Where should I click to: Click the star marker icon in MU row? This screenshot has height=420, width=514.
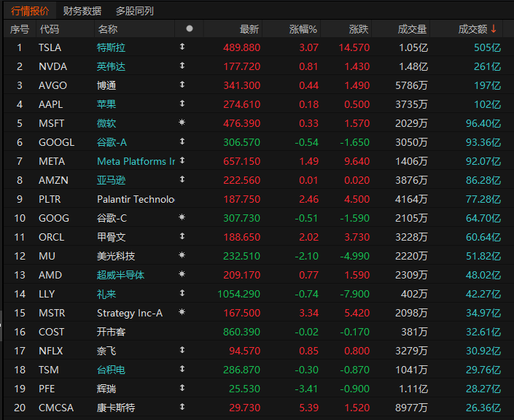tap(182, 254)
